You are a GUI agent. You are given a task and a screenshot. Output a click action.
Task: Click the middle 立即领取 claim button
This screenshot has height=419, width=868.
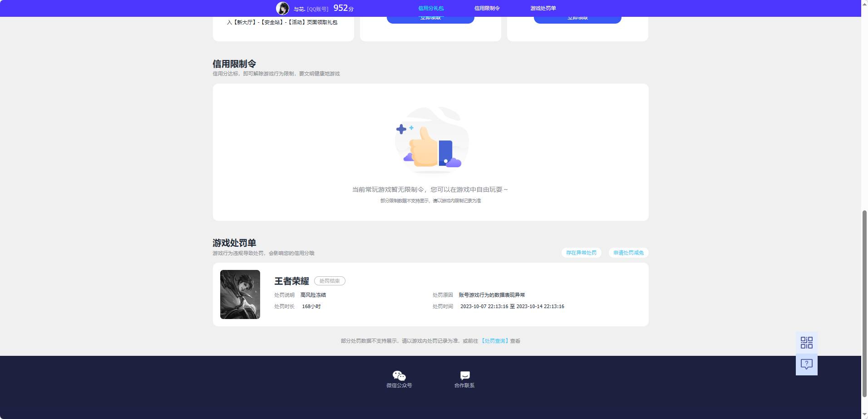coord(429,17)
